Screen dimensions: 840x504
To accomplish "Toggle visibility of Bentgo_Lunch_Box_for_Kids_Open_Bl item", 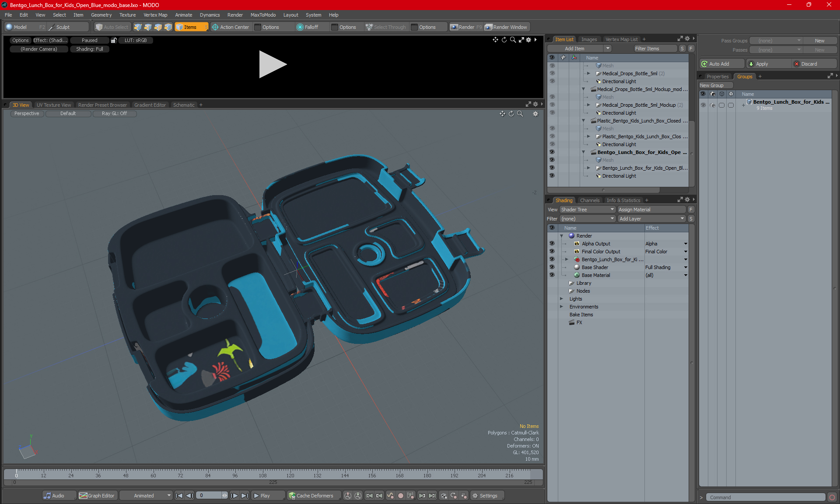I will pos(552,168).
